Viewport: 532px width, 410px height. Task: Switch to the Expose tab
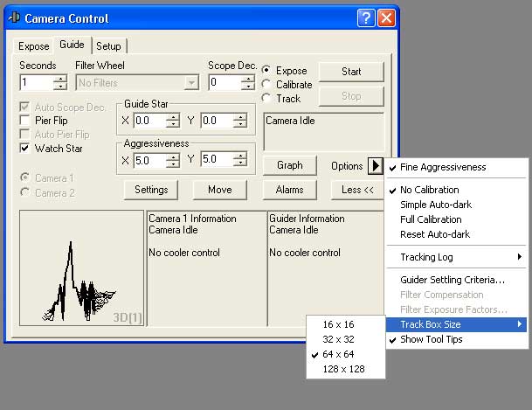point(34,45)
